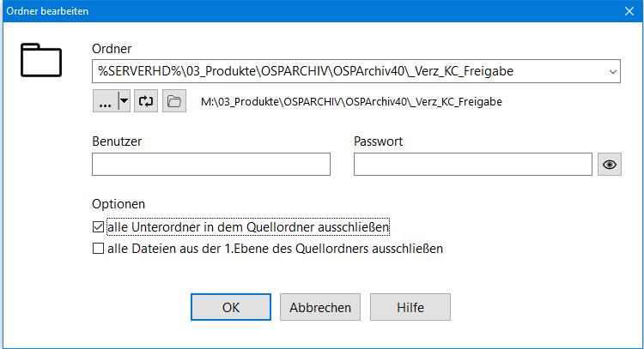Confirm the dialog with OK
Image resolution: width=644 pixels, height=349 pixels.
tap(231, 307)
